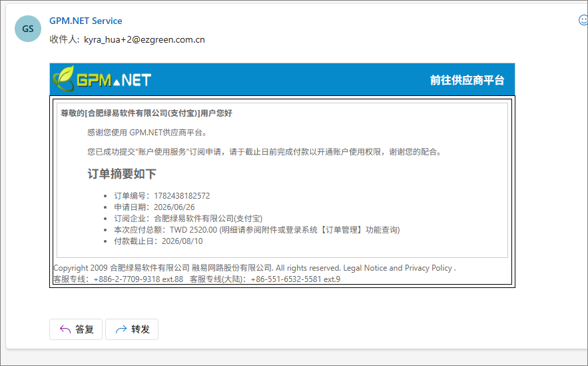Viewport: 588px width, 366px height.
Task: Click the application date 2026/06/26
Action: (174, 207)
